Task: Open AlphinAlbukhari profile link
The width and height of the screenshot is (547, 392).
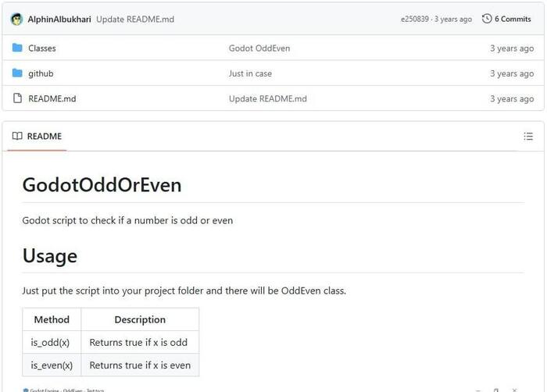Action: [59, 20]
